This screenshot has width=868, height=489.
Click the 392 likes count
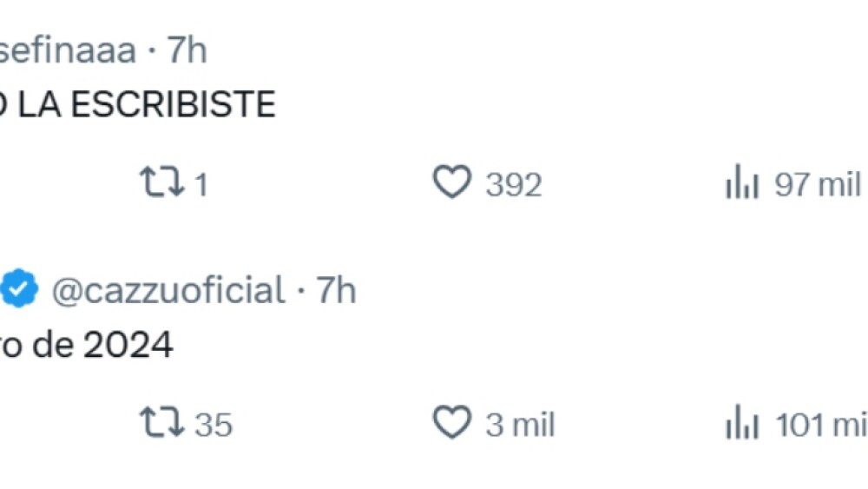[x=514, y=185]
